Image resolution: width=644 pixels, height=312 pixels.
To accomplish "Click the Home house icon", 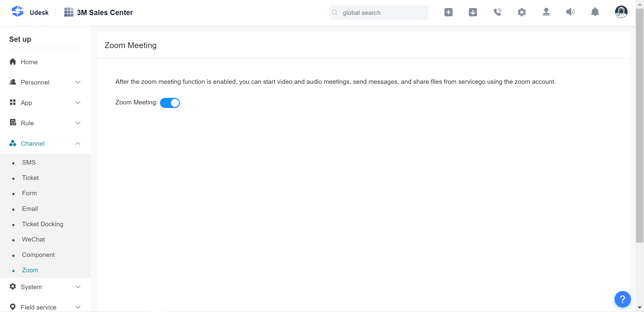I will tap(13, 62).
